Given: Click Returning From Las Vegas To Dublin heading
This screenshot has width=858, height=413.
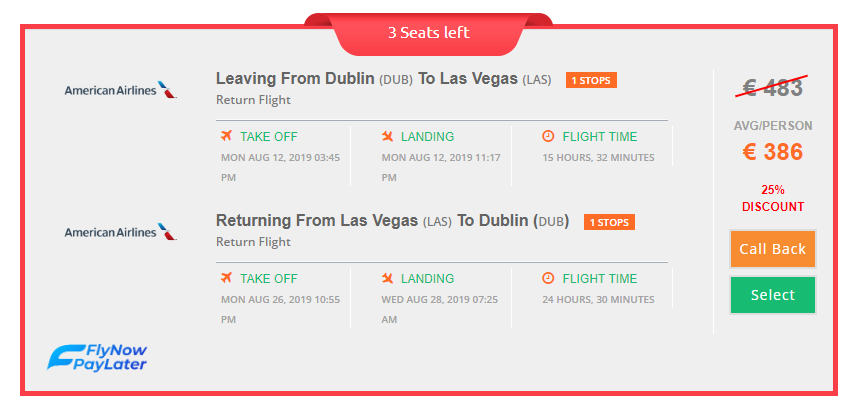Looking at the screenshot, I should pos(393,221).
